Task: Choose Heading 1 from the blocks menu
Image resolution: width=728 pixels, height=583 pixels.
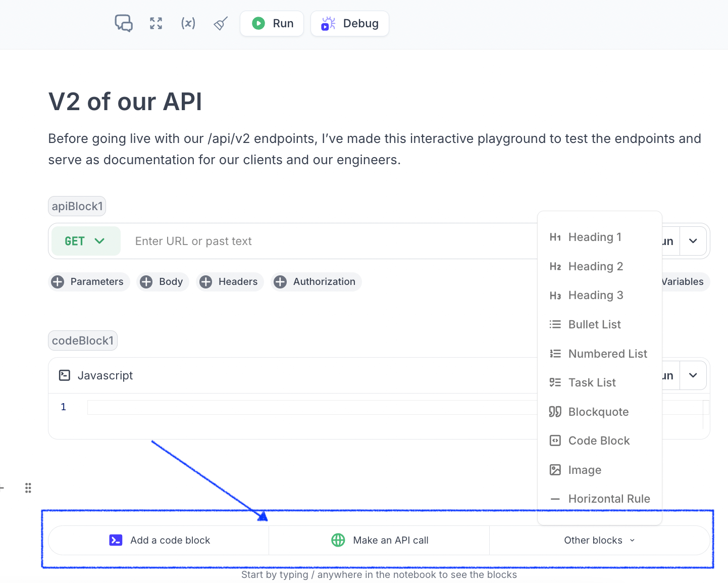Action: click(x=600, y=237)
